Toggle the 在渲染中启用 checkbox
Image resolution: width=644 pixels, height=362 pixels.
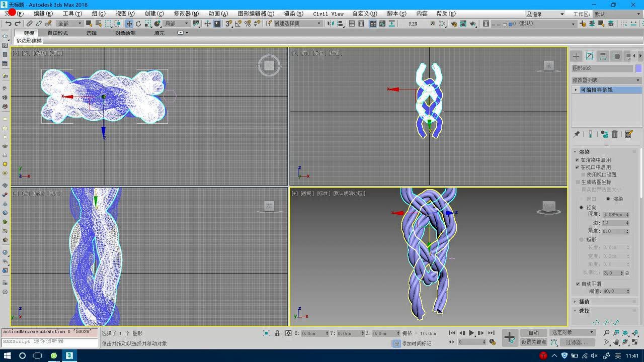pyautogui.click(x=578, y=160)
